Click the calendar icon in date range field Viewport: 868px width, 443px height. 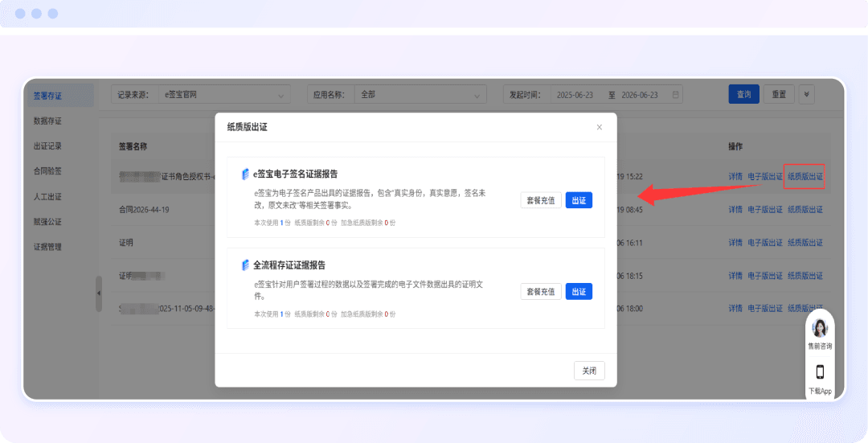click(675, 95)
